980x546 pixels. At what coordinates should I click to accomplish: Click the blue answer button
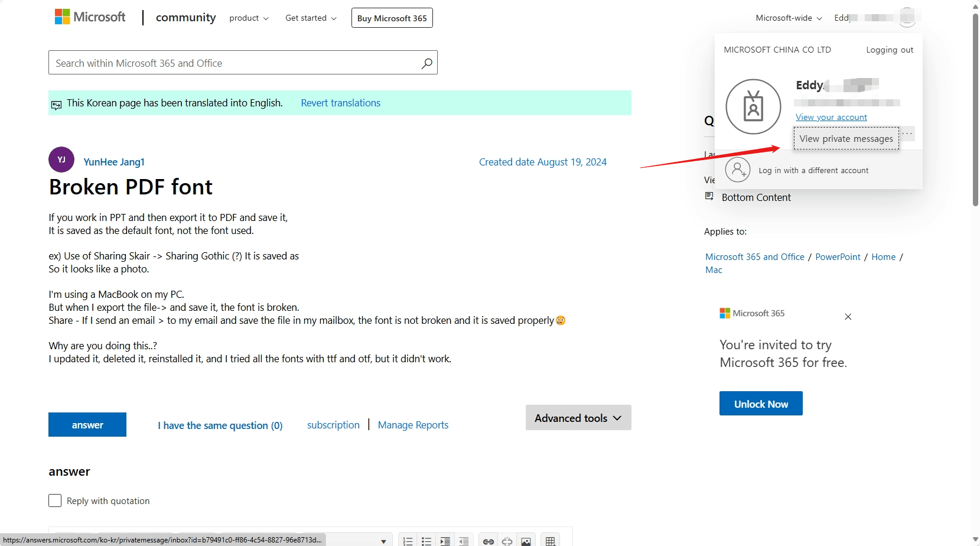(87, 425)
